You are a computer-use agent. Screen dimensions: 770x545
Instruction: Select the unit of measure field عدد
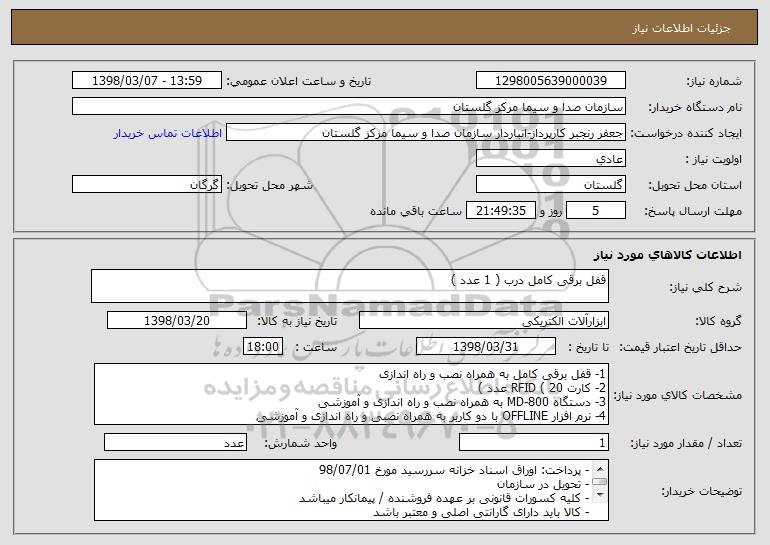[x=175, y=442]
